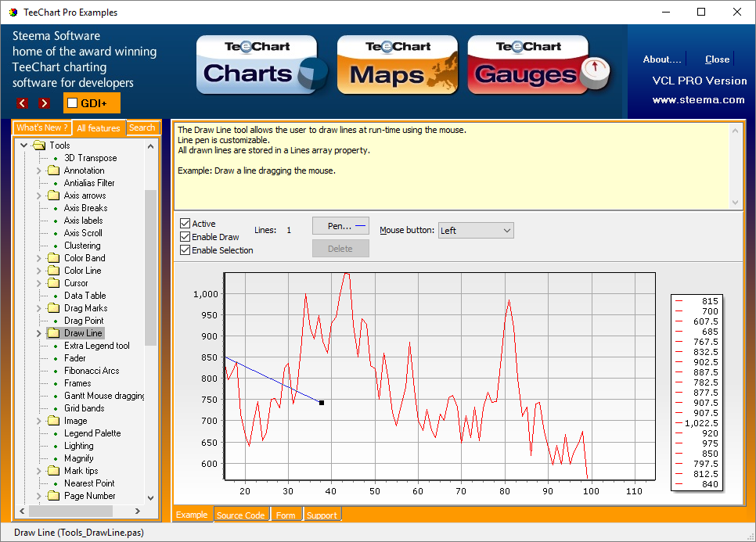
Task: Expand the Image tree node
Action: pyautogui.click(x=38, y=421)
